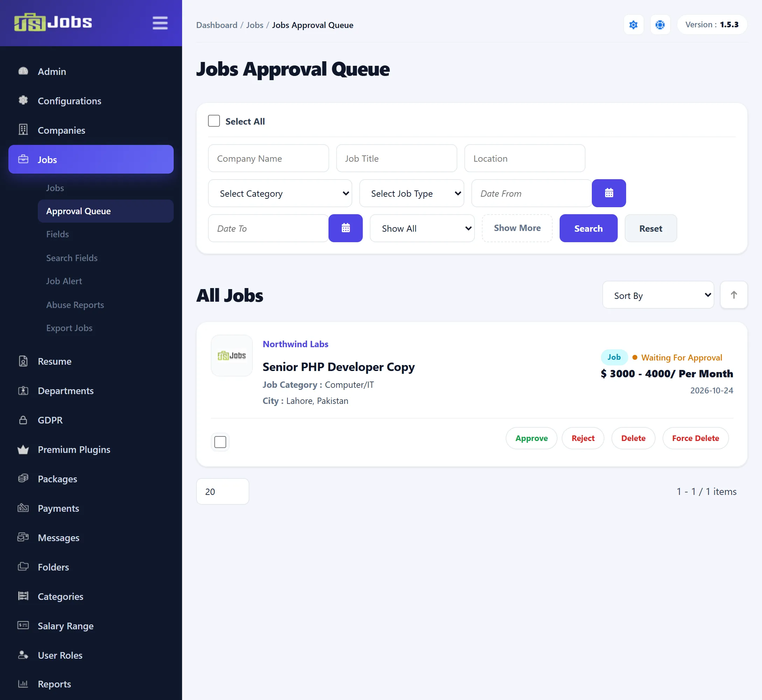
Task: Open the settings gear icon beside the version label
Action: click(x=633, y=24)
